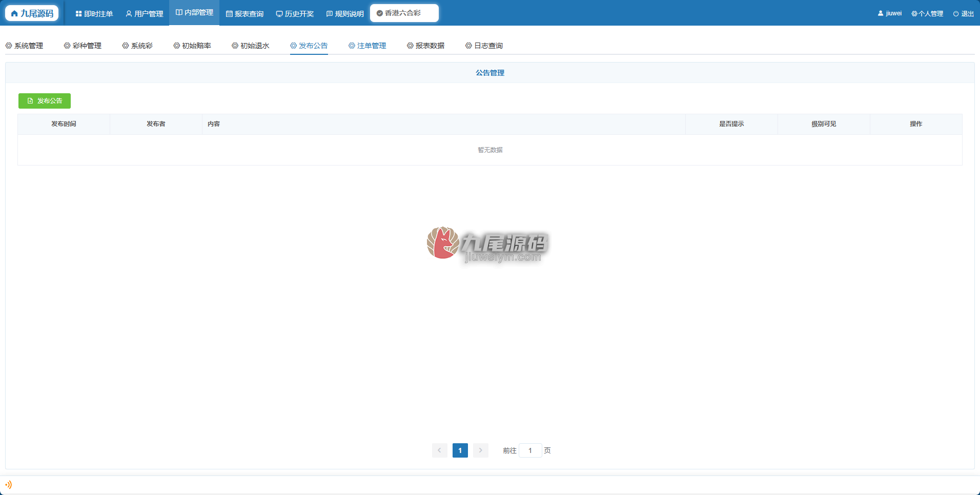The height and width of the screenshot is (495, 980).
Task: Open the 规则说明 menu
Action: click(x=345, y=14)
